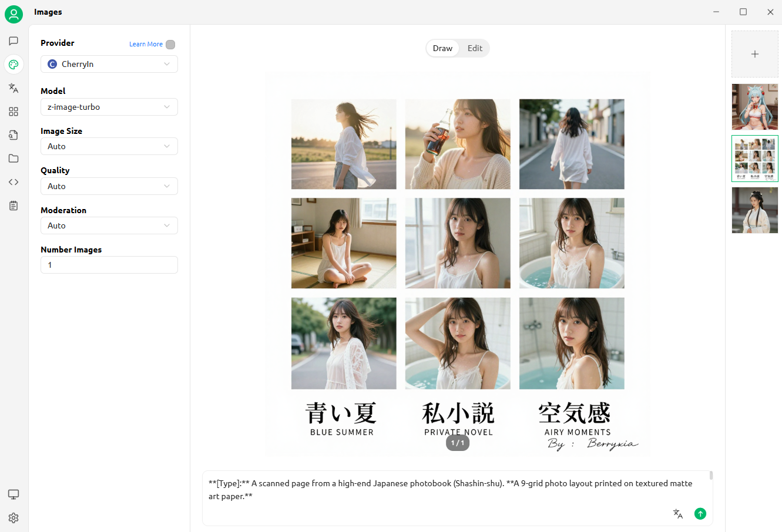Image resolution: width=782 pixels, height=532 pixels.
Task: Open the notes icon in the sidebar
Action: (x=14, y=206)
